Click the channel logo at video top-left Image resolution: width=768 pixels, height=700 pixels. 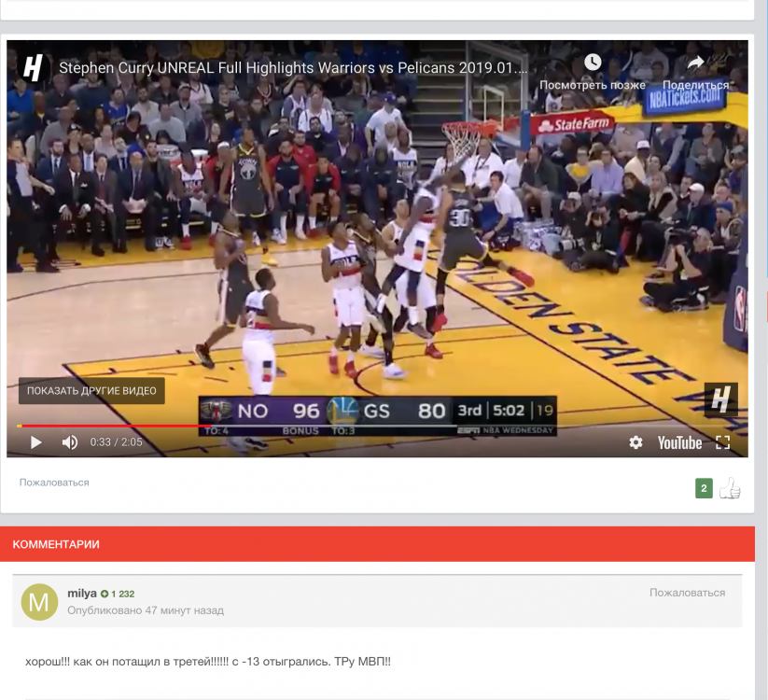coord(33,68)
